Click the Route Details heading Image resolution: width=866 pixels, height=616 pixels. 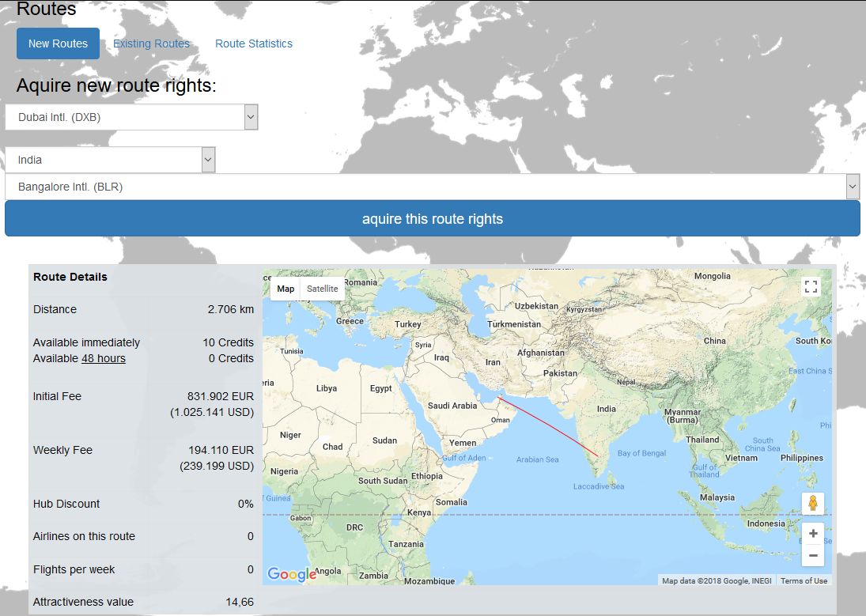point(70,277)
